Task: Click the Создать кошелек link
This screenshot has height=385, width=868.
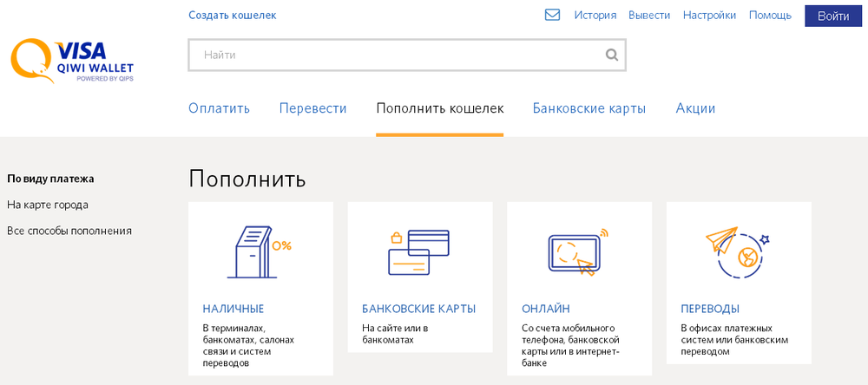Action: tap(233, 16)
